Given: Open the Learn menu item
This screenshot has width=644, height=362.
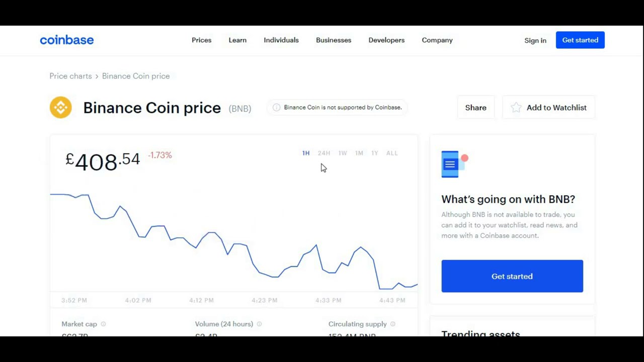Looking at the screenshot, I should 237,40.
